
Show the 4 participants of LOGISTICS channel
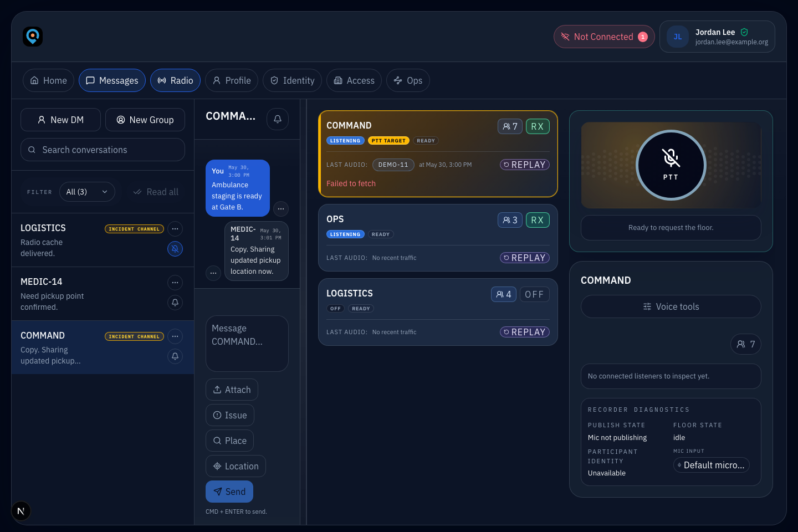504,294
